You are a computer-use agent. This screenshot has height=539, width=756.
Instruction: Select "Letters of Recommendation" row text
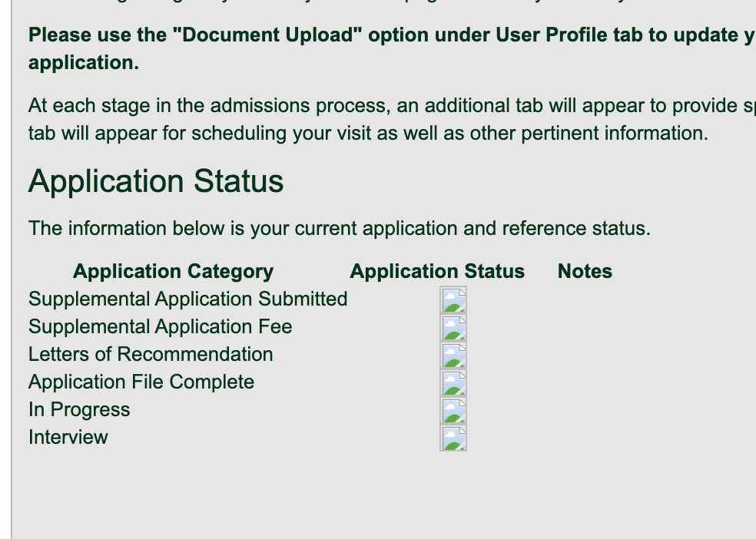[151, 355]
